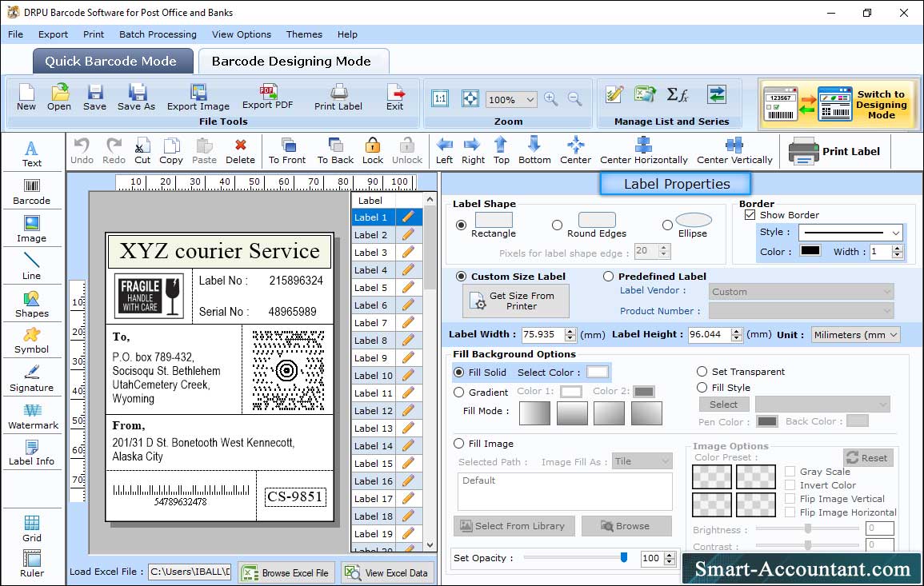This screenshot has width=924, height=586.
Task: Open Label Vendor dropdown
Action: [802, 292]
